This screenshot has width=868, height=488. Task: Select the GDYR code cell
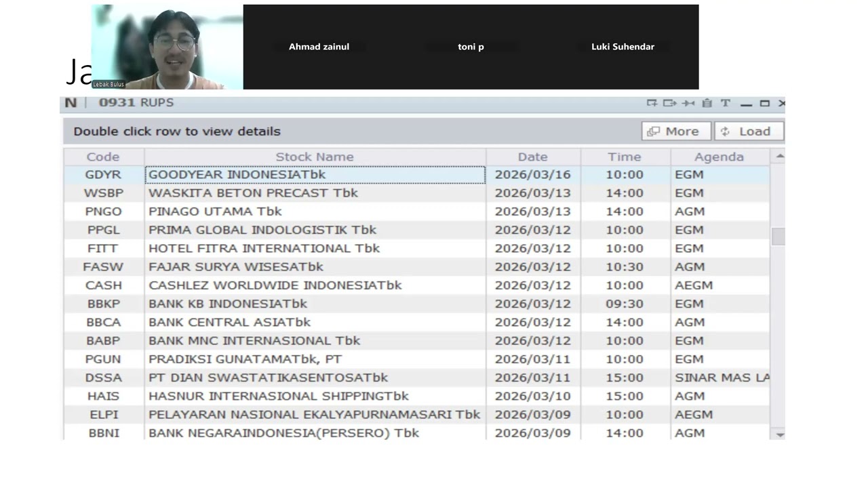(103, 174)
